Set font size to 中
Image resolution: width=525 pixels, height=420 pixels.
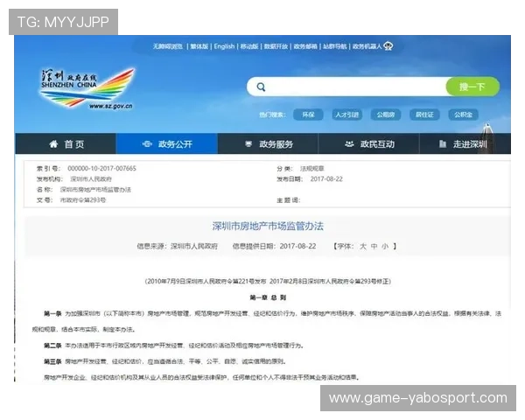click(374, 247)
